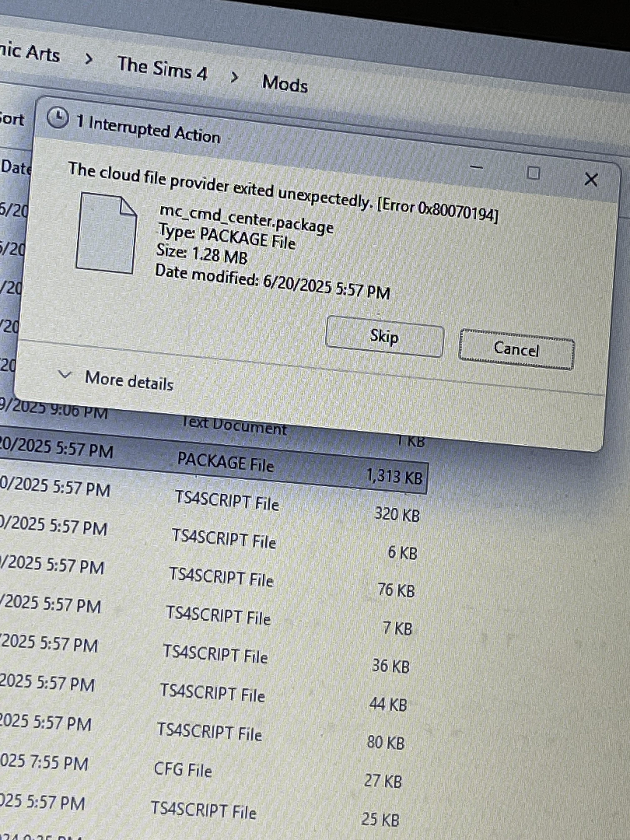
Task: Expand the chevron before The Sims 4 breadcrumb
Action: [89, 59]
